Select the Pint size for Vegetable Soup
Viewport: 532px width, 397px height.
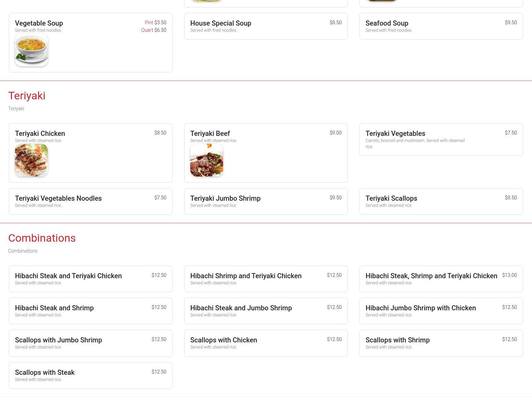[155, 23]
